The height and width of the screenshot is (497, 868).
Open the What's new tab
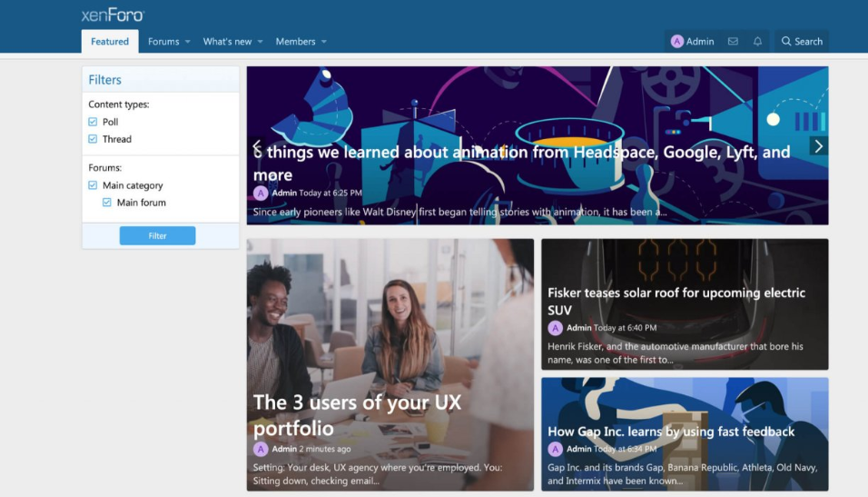coord(227,42)
